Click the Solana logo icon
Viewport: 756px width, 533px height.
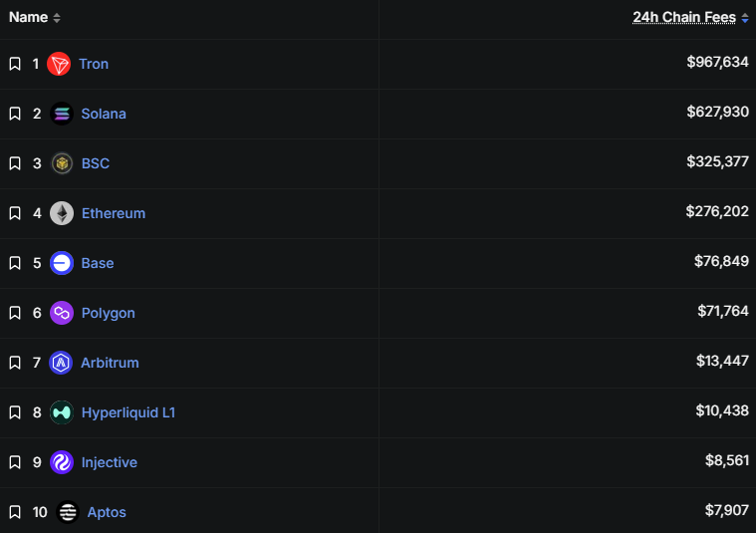click(x=62, y=114)
